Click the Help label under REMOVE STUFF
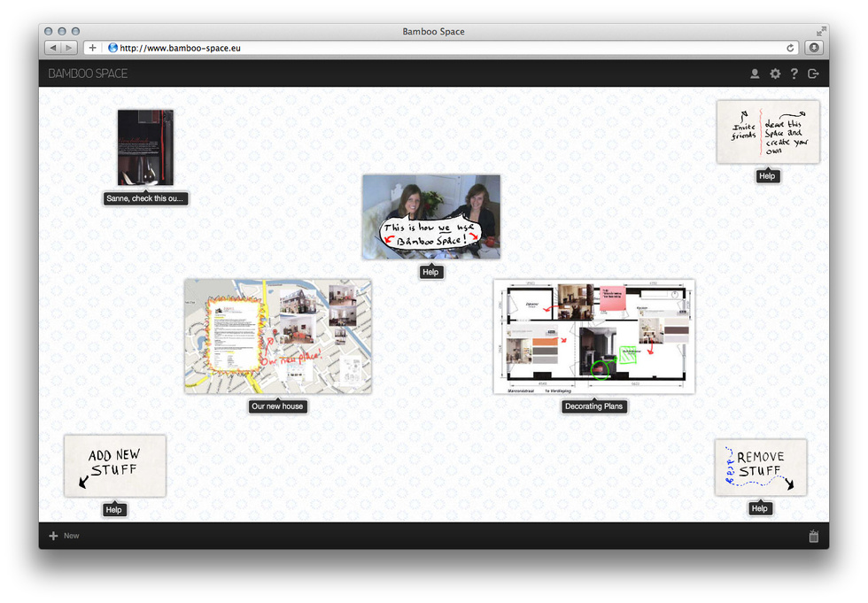 click(x=760, y=509)
